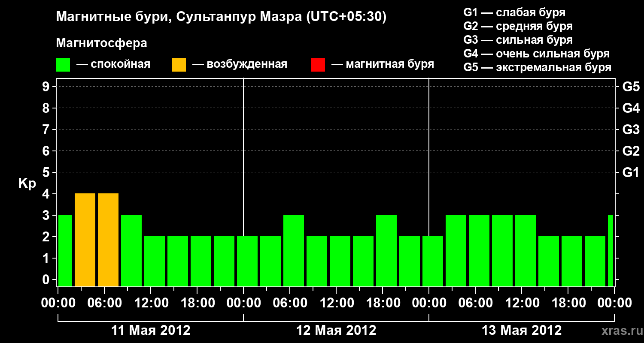This screenshot has height=343, width=644.
Task: Click the Kp 3 bar at 06:00 on 12 Мая
Action: coord(294,251)
